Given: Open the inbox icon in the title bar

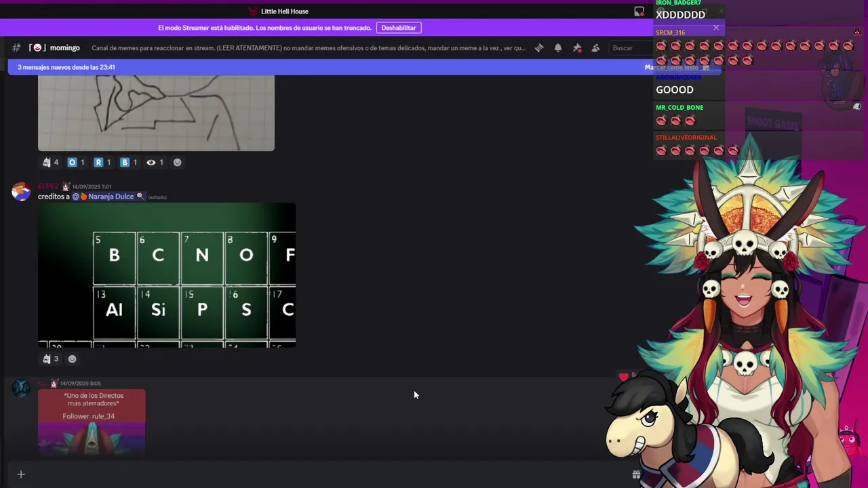Looking at the screenshot, I should [639, 12].
